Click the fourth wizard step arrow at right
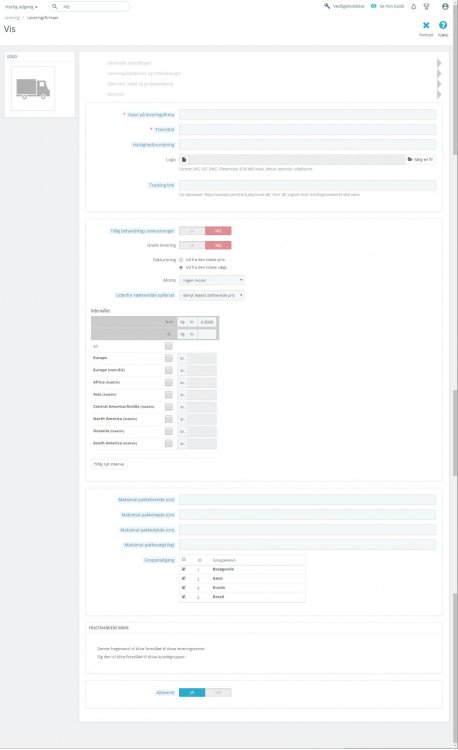458x750 pixels. coord(439,94)
